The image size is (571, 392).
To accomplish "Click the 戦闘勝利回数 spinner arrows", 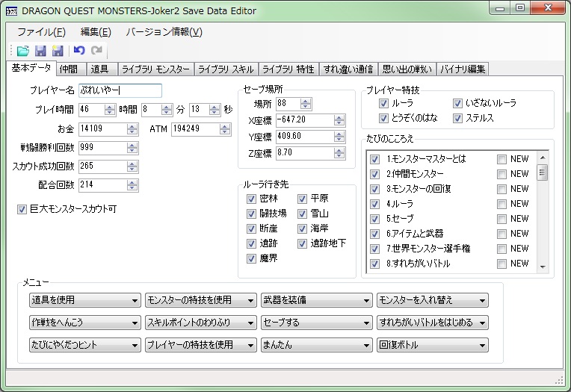I will tap(132, 148).
